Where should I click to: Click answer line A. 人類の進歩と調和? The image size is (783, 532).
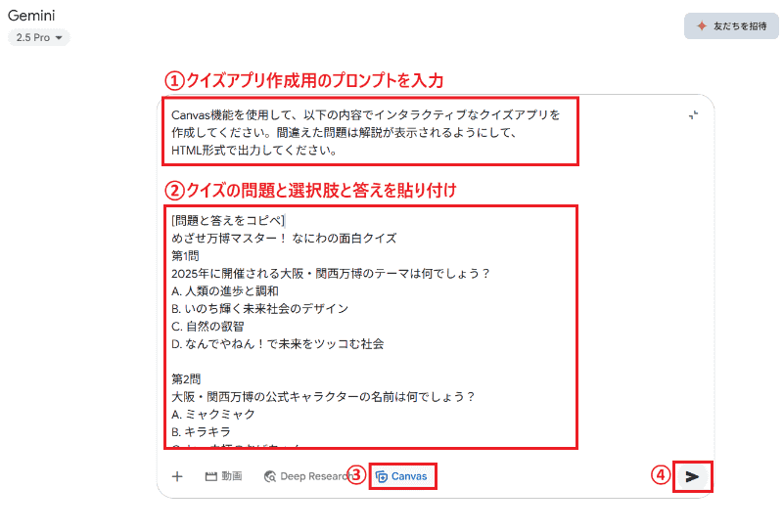click(225, 291)
